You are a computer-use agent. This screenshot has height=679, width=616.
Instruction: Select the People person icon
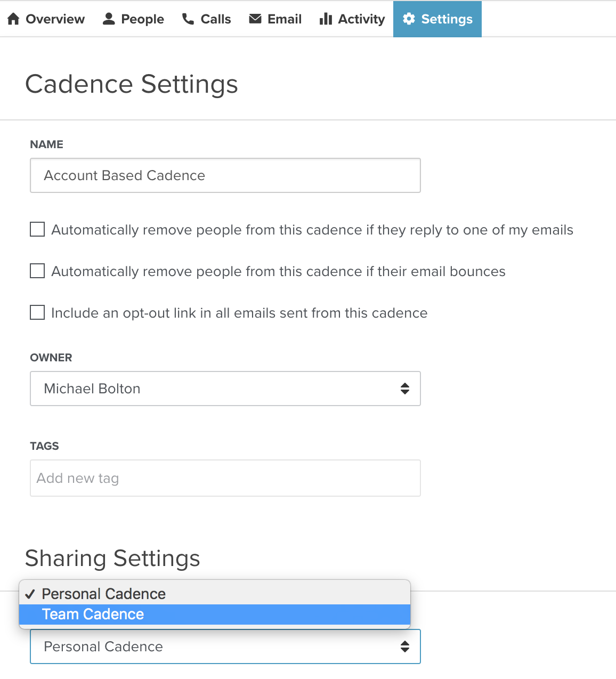pyautogui.click(x=108, y=18)
